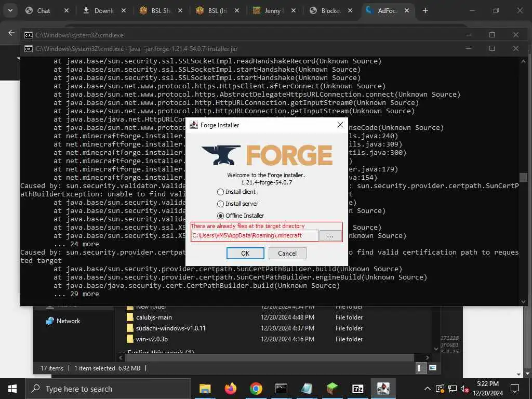Click the cmd console scroll-up arrow
This screenshot has width=532, height=399.
523,61
